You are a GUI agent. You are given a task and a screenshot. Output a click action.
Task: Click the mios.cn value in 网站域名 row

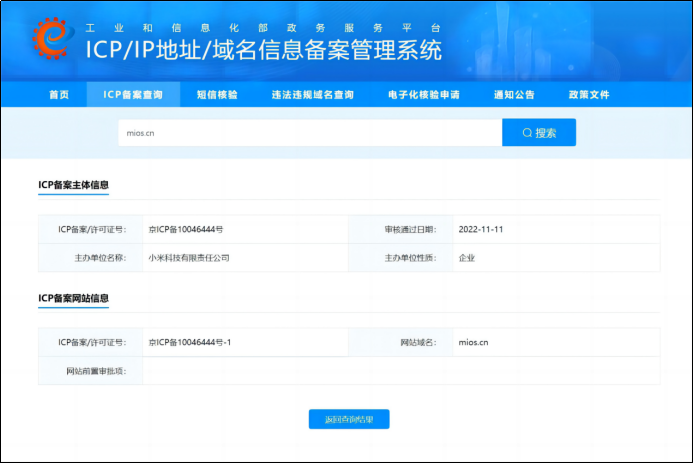(472, 342)
